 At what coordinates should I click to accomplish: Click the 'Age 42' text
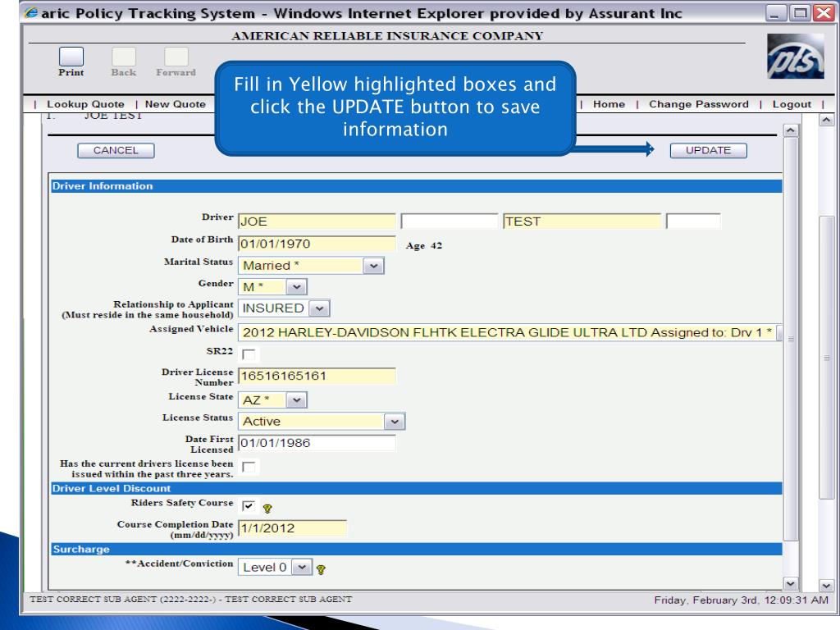point(424,246)
